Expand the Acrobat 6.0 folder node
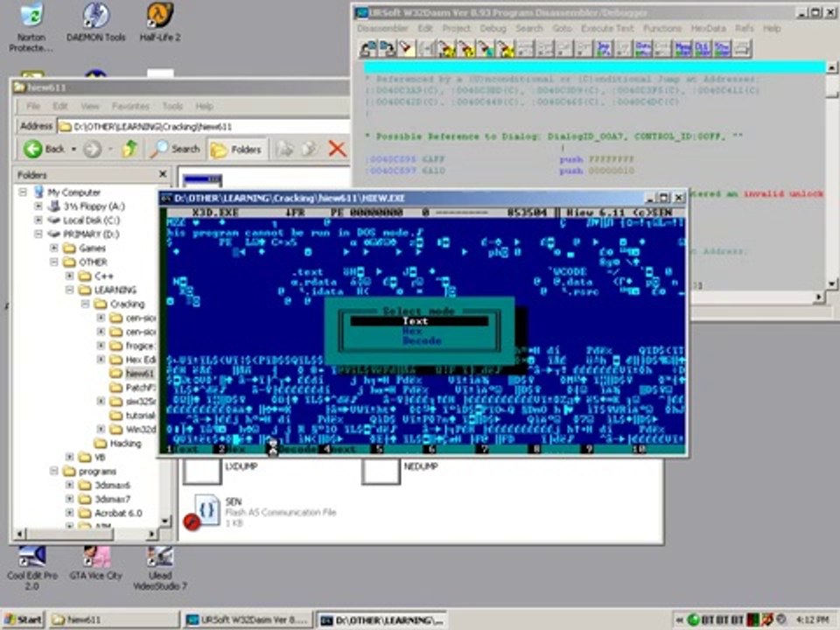Viewport: 840px width, 630px height. click(69, 513)
